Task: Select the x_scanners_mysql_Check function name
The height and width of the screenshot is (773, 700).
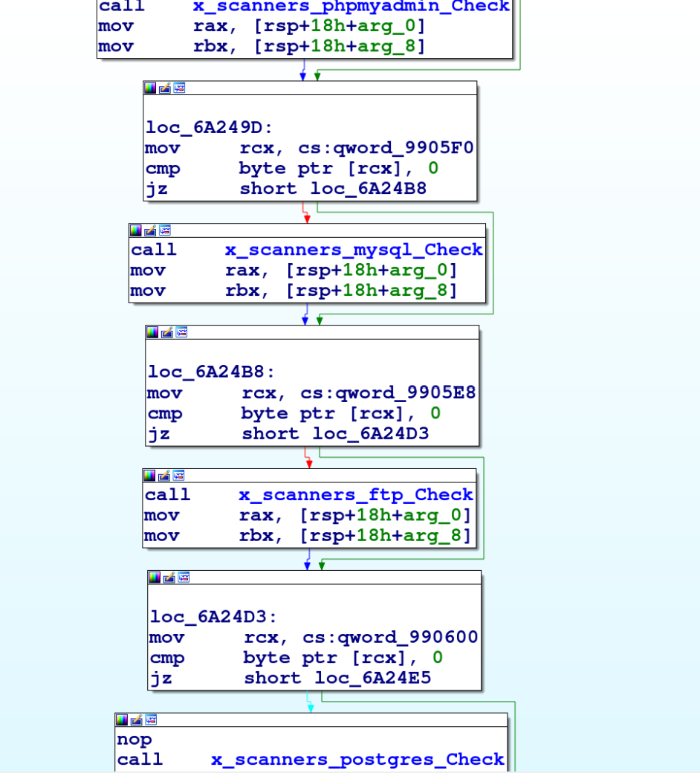Action: (354, 250)
